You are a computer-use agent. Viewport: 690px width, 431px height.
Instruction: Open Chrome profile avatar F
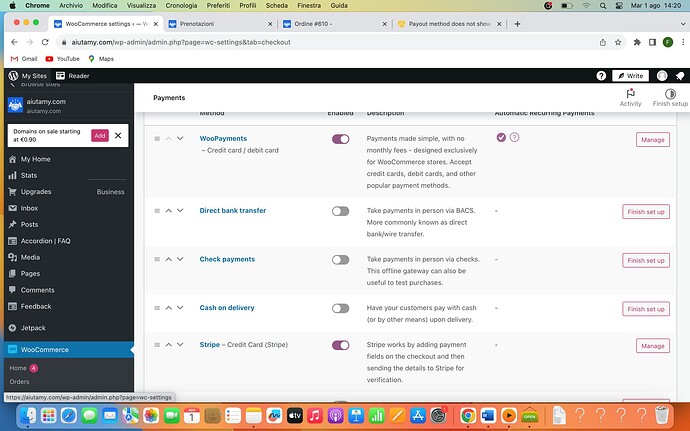tap(668, 42)
